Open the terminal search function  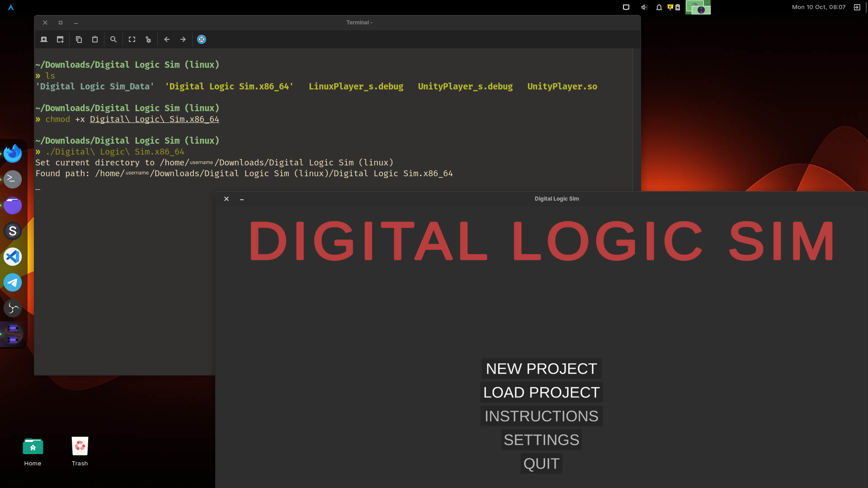pyautogui.click(x=113, y=39)
